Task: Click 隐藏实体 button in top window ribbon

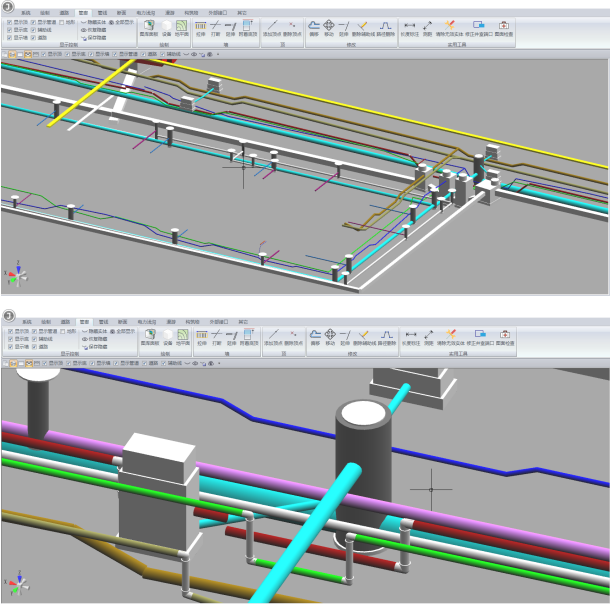Action: pos(94,22)
